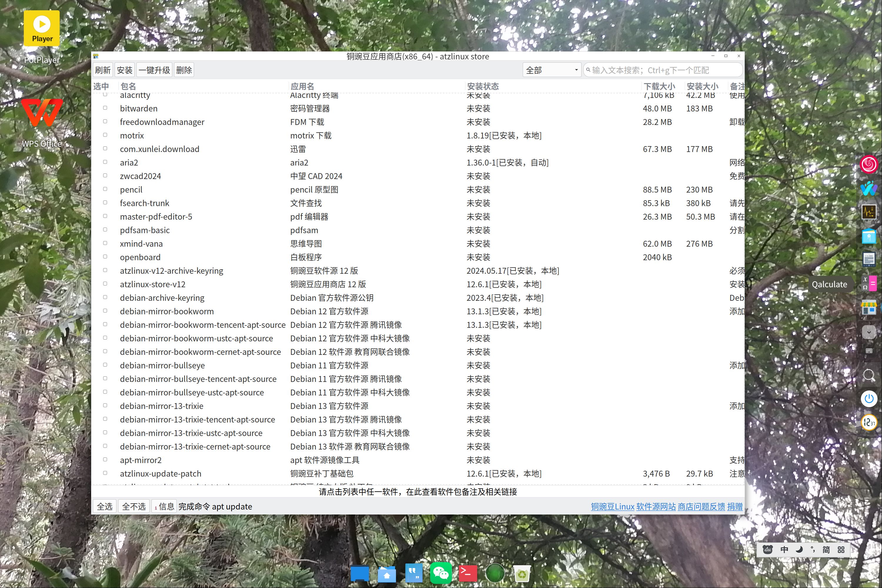Open the 软件源网站 link
The width and height of the screenshot is (882, 588).
[656, 507]
